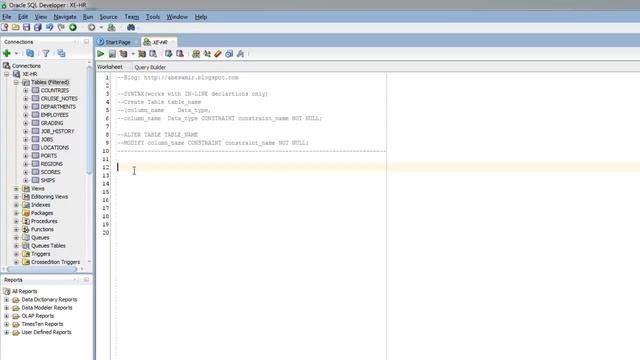Click the Redo toolbar icon
640x360 pixels.
61,27
